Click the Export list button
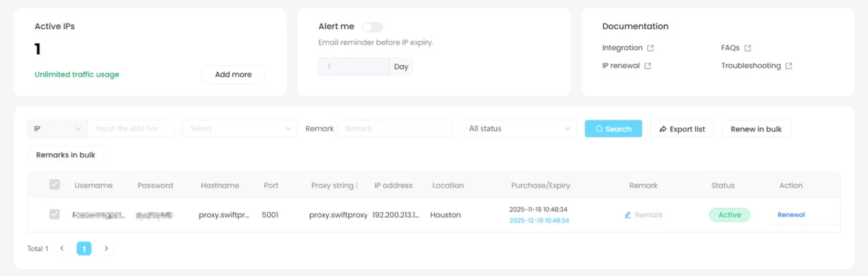868x276 pixels. pos(682,129)
